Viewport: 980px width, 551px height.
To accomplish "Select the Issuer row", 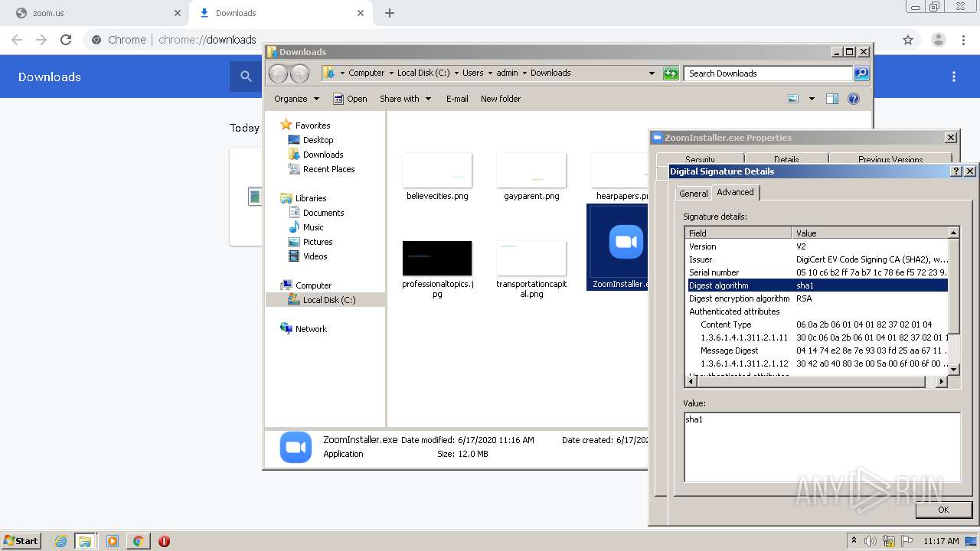I will [x=816, y=259].
